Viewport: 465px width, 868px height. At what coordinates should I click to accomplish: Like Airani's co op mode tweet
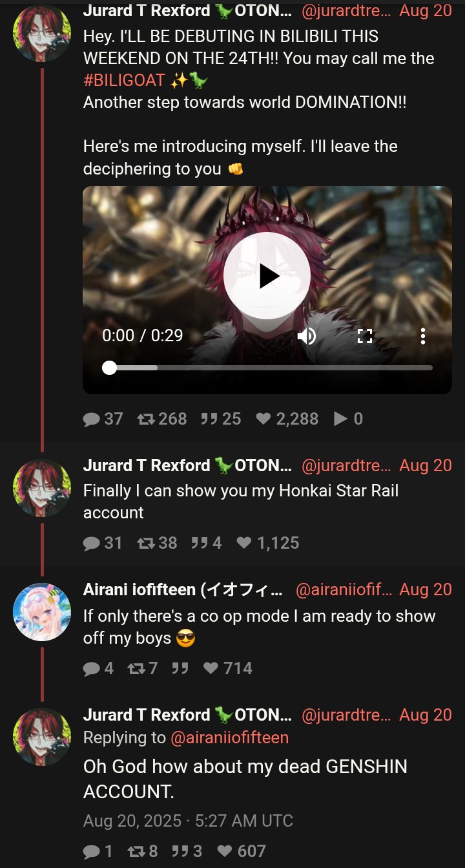(211, 668)
